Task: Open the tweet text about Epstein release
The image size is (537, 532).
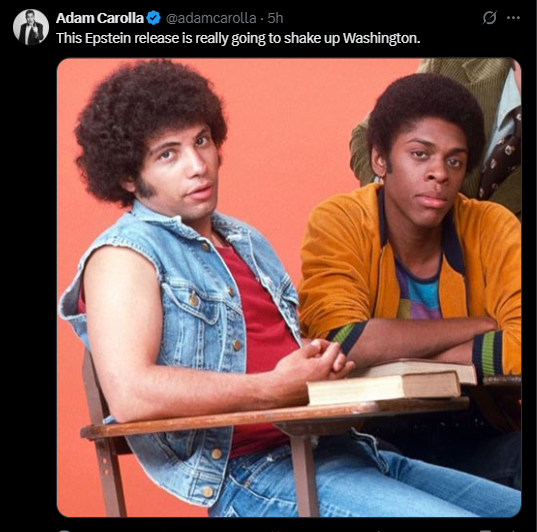Action: click(x=238, y=38)
